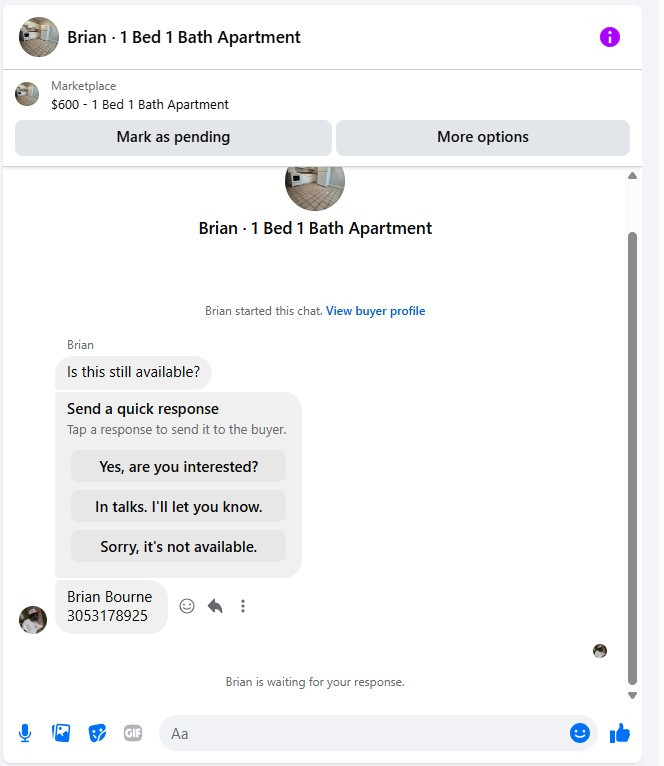
Task: Open the Marketplace $600 apartment listing
Action: (x=140, y=96)
